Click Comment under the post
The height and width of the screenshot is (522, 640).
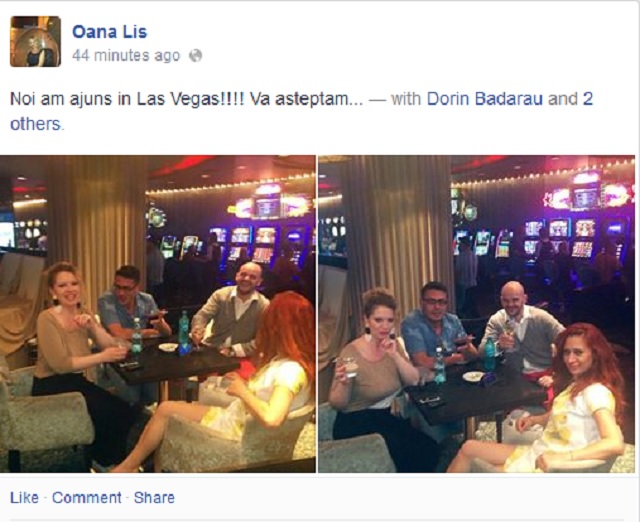click(87, 498)
